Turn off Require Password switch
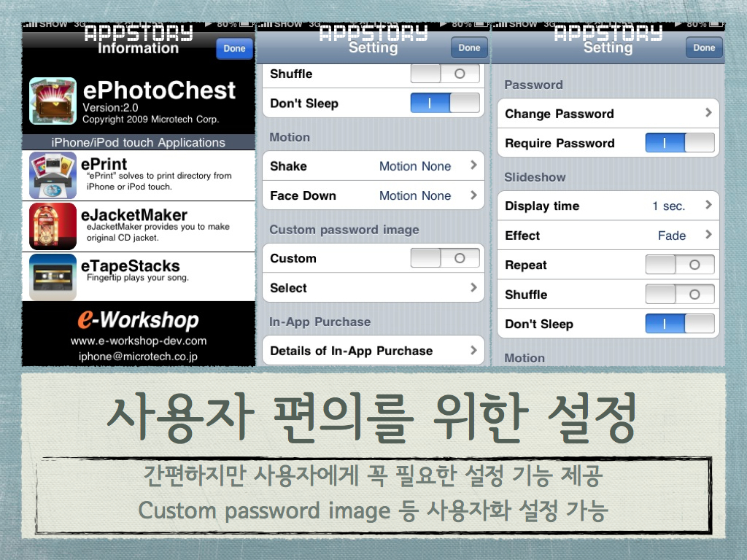 tap(679, 143)
